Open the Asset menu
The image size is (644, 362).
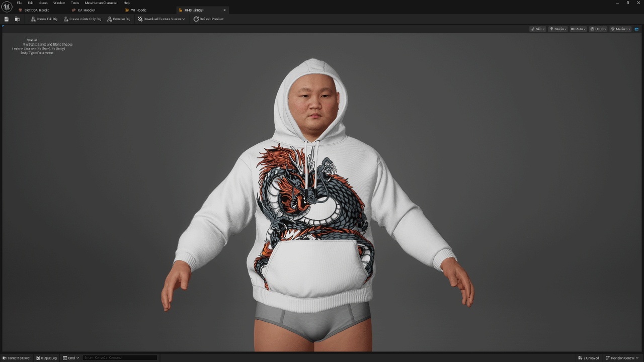(44, 3)
